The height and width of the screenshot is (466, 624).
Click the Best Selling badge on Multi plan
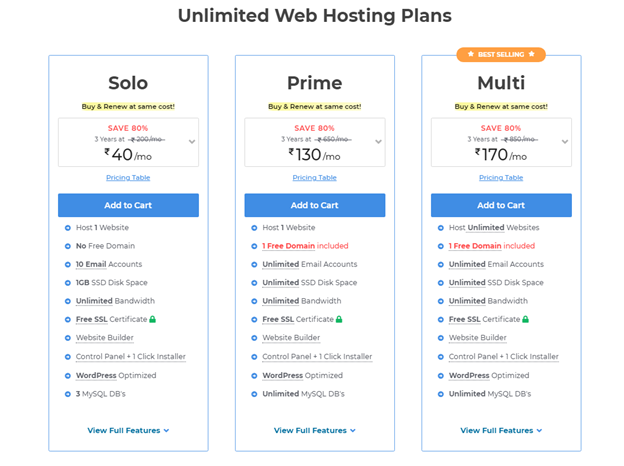click(501, 55)
